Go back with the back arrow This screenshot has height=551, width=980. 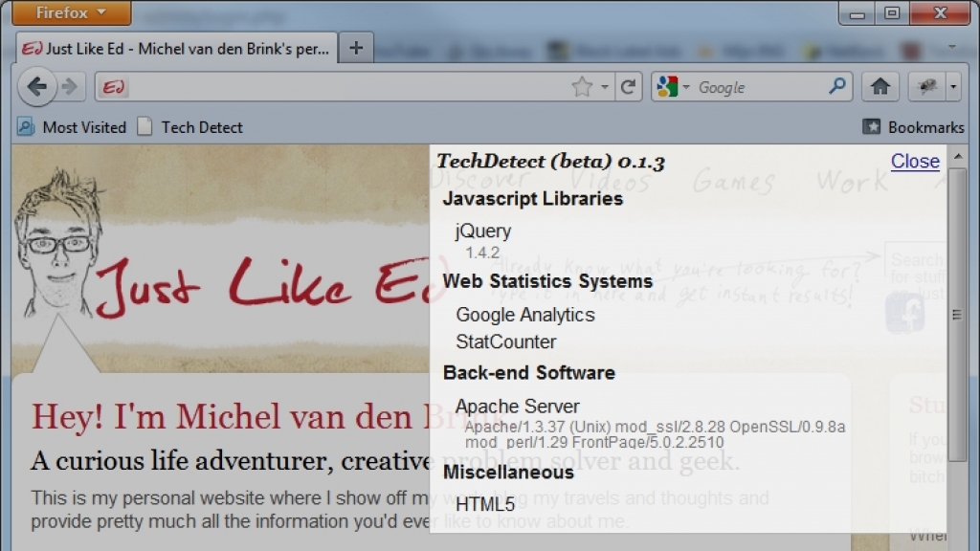[x=37, y=87]
